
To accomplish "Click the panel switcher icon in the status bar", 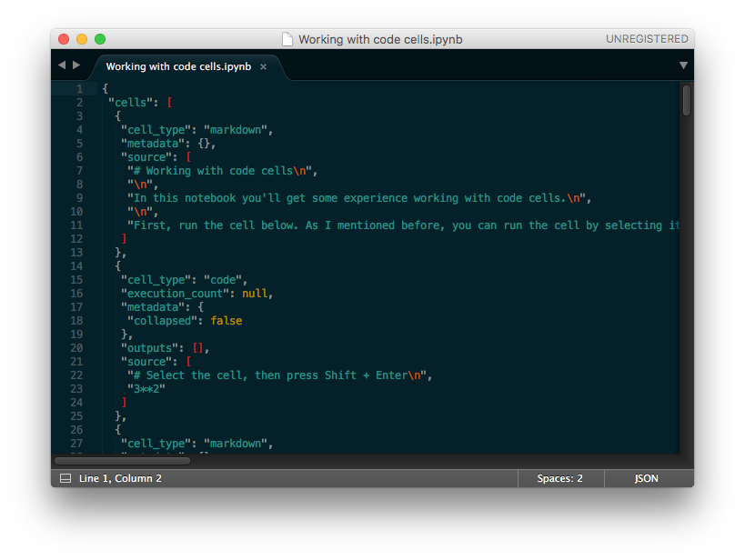I will tap(65, 477).
